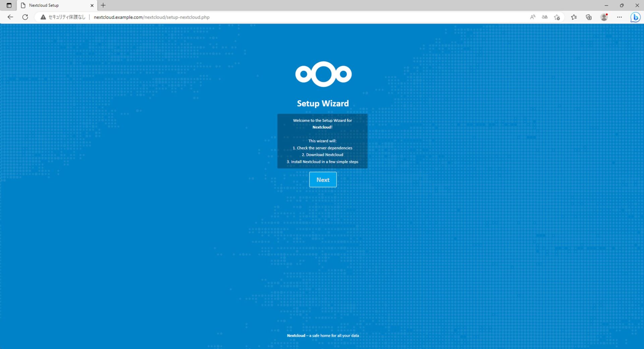Open the Read Aloud feature

pos(532,17)
